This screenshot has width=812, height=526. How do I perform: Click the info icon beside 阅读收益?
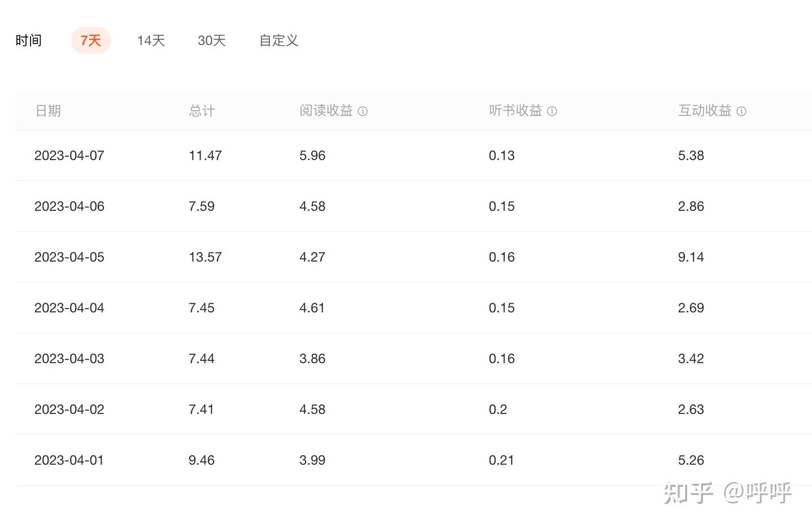(363, 111)
